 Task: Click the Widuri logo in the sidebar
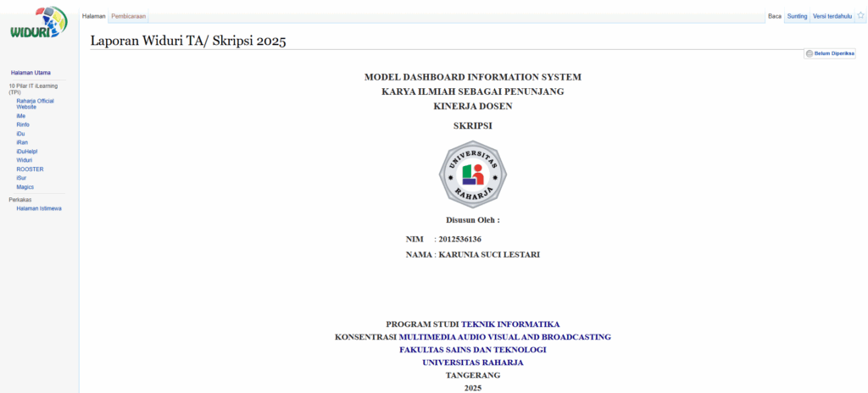click(38, 23)
